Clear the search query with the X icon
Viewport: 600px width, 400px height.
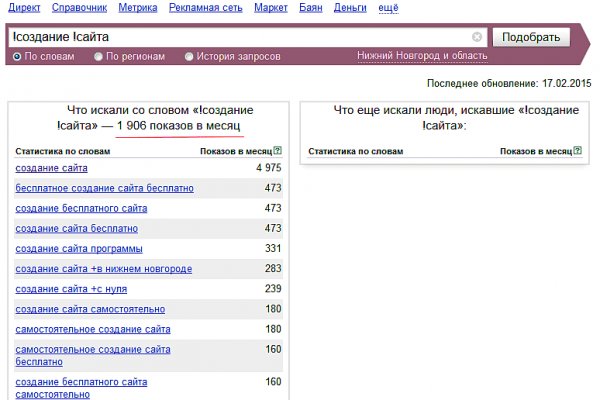(477, 37)
